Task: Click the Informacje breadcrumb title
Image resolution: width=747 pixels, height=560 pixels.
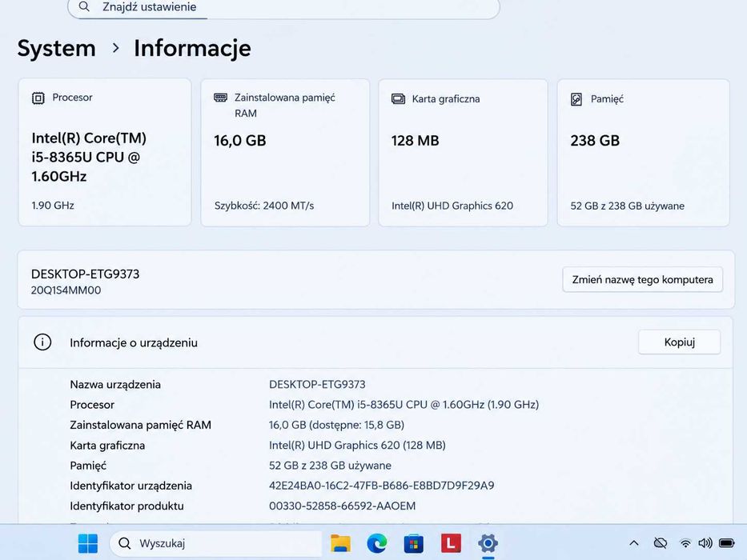Action: click(192, 48)
